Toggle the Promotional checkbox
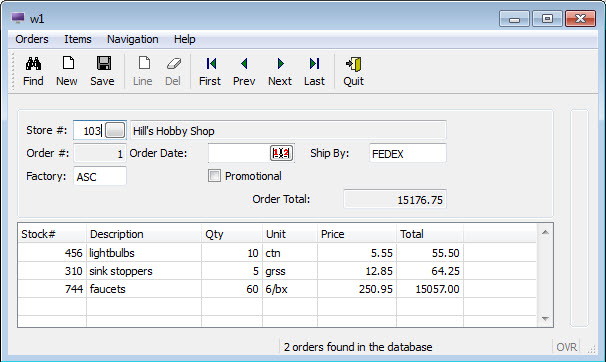 [x=214, y=176]
